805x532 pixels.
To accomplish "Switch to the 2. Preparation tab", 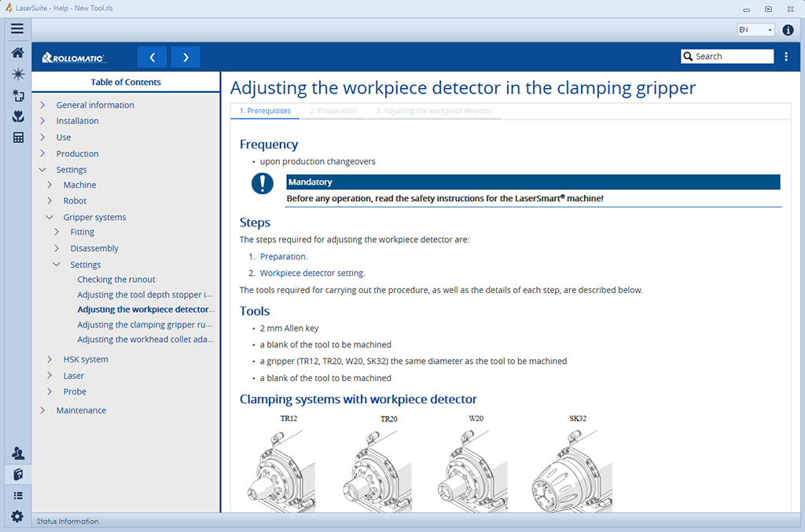I will [333, 111].
